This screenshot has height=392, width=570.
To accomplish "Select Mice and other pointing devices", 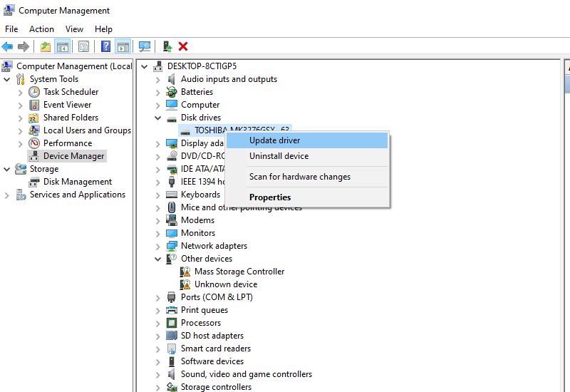I will [x=242, y=207].
